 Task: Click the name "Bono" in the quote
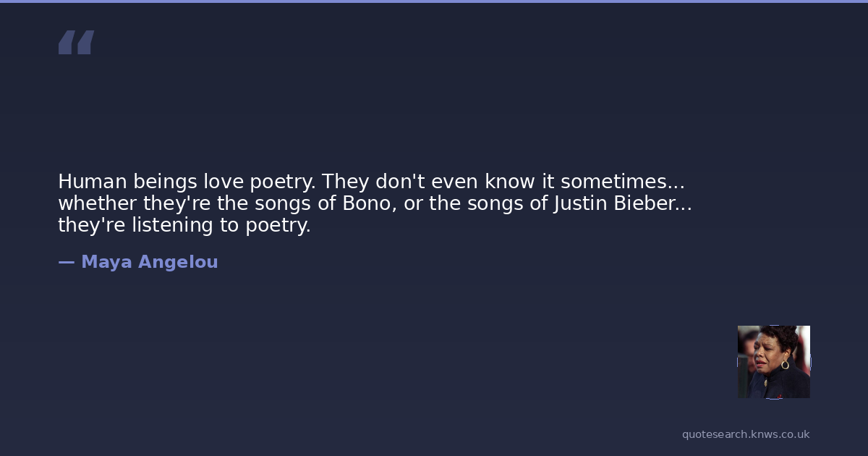pos(367,203)
